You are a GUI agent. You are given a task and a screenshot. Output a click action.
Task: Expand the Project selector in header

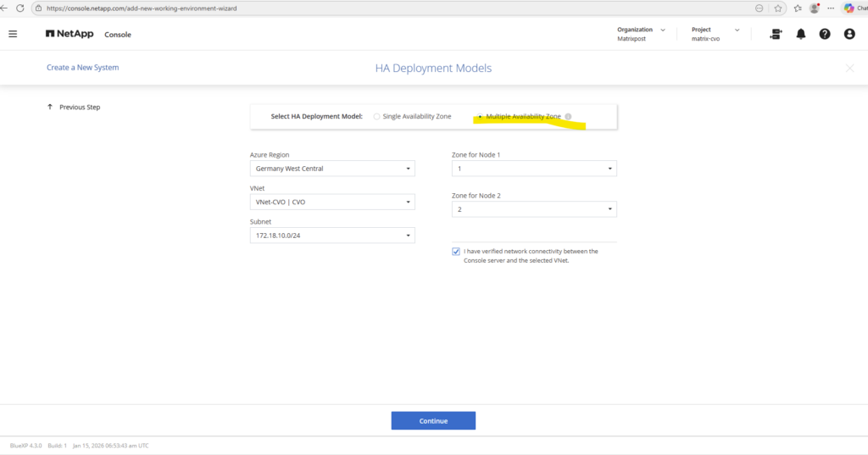[x=715, y=34]
